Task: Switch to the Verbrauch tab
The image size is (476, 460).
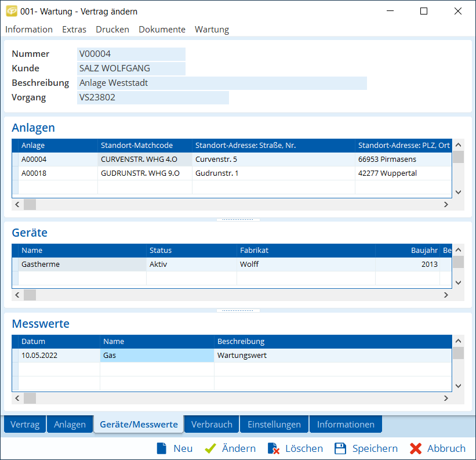Action: pos(212,425)
